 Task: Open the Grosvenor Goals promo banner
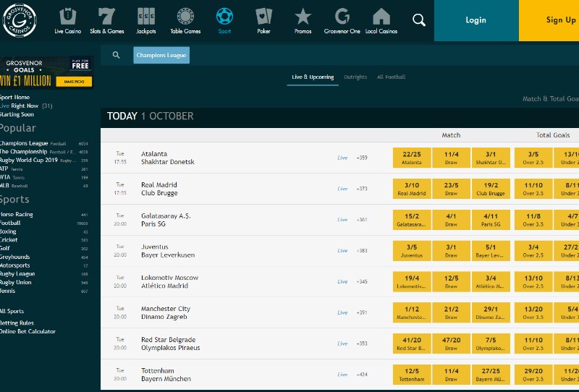click(x=46, y=72)
